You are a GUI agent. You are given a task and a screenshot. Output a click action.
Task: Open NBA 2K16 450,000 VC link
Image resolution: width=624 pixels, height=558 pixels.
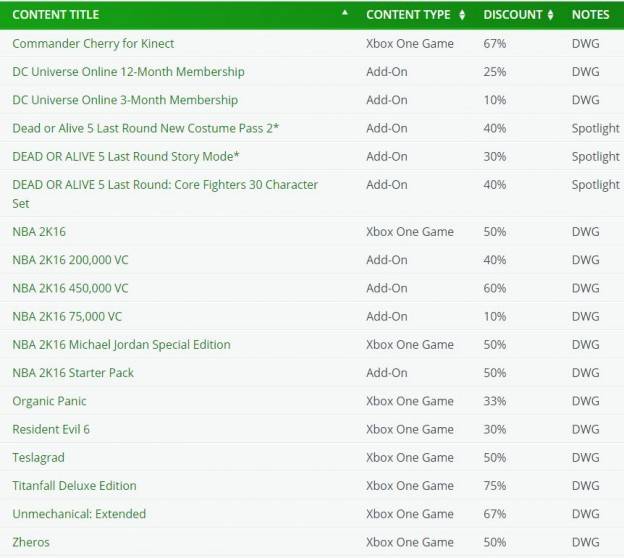click(x=70, y=288)
